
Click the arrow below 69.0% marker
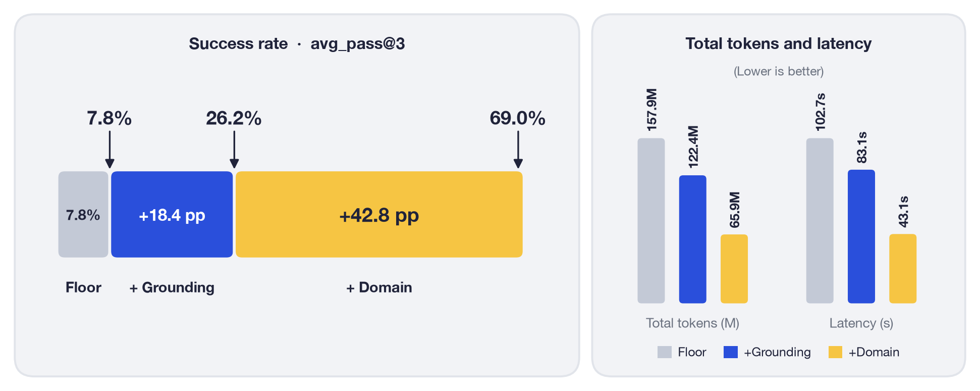(518, 150)
